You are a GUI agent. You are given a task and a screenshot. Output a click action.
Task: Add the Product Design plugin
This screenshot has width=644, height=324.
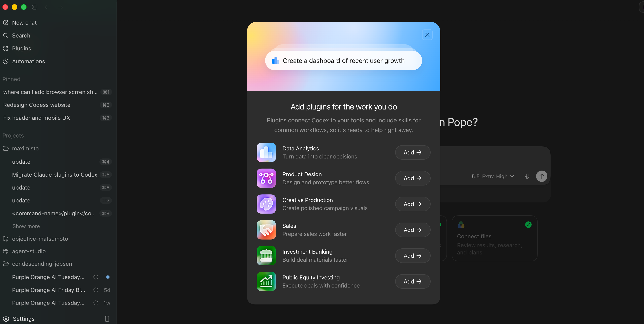(412, 178)
